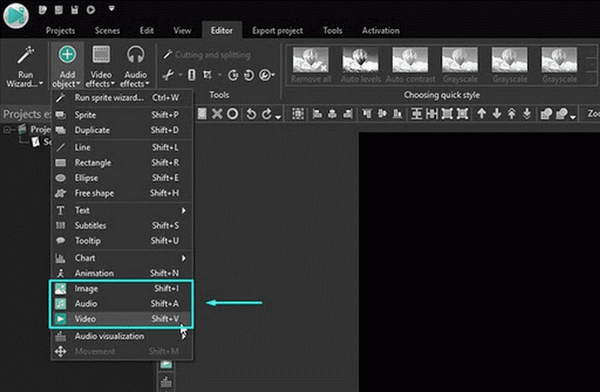
Task: Click the move down arrow icon
Action: [x=497, y=114]
